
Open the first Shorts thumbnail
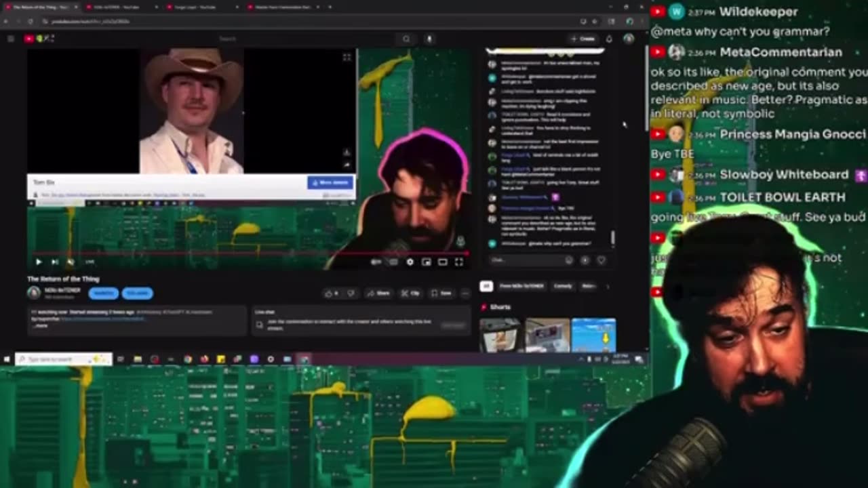[500, 335]
